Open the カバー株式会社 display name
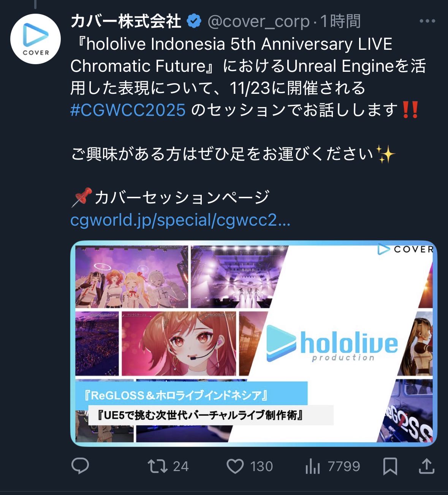448x495 pixels. [126, 21]
